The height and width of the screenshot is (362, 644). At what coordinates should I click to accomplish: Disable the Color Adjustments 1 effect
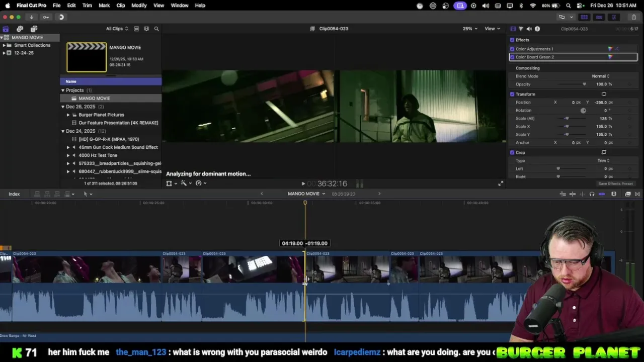point(512,49)
